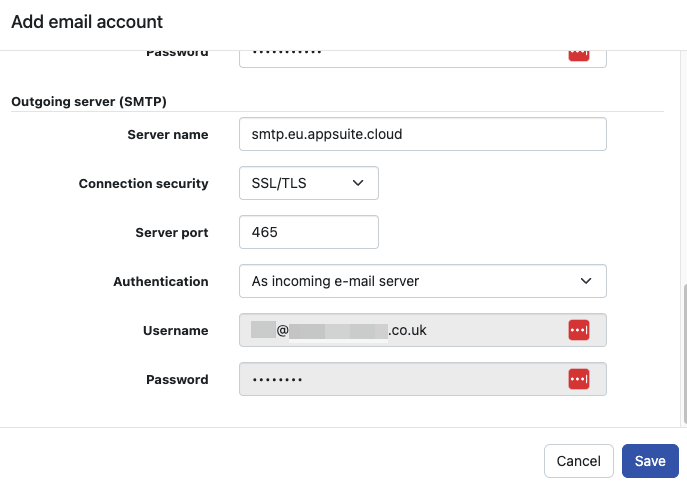This screenshot has height=489, width=687.
Task: Click the 'Connection security' label
Action: [x=143, y=183]
